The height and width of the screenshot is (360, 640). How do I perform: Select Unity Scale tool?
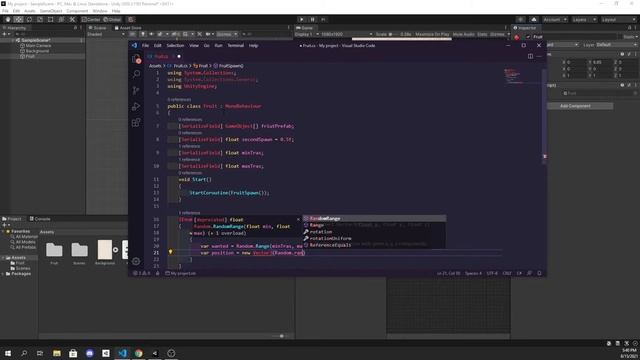click(x=40, y=20)
